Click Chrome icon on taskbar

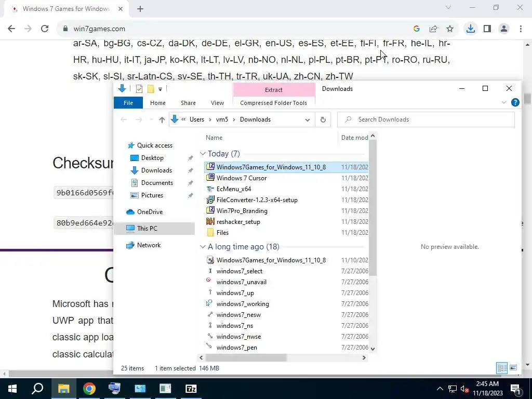click(x=89, y=389)
